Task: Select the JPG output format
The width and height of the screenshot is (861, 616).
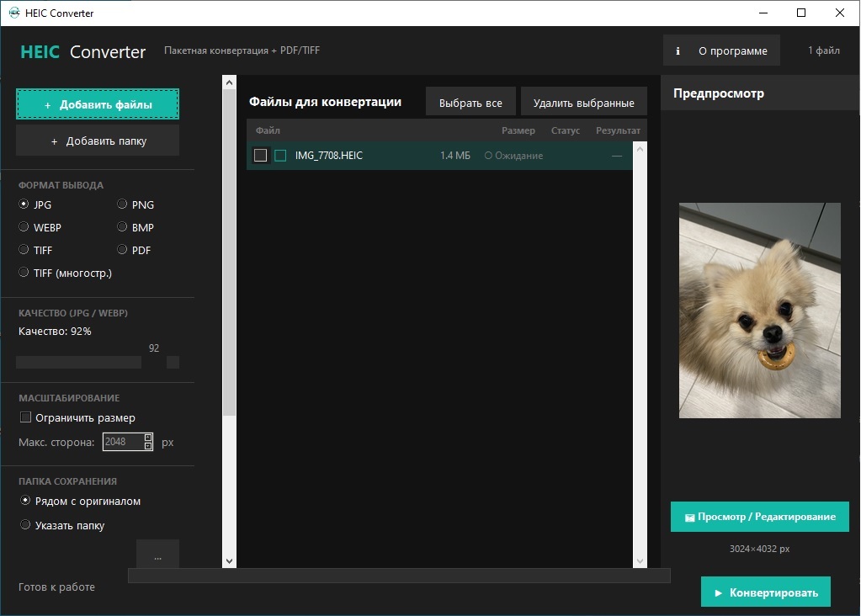Action: pos(24,204)
